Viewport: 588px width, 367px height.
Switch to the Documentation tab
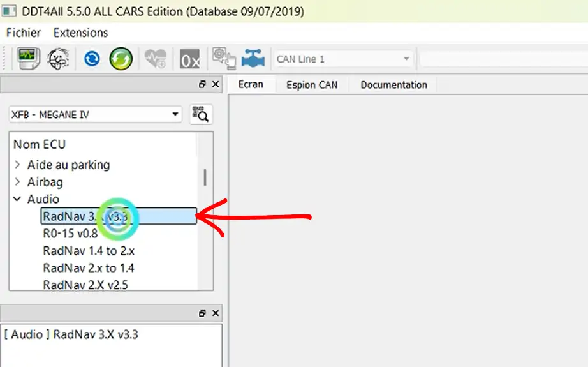tap(393, 85)
